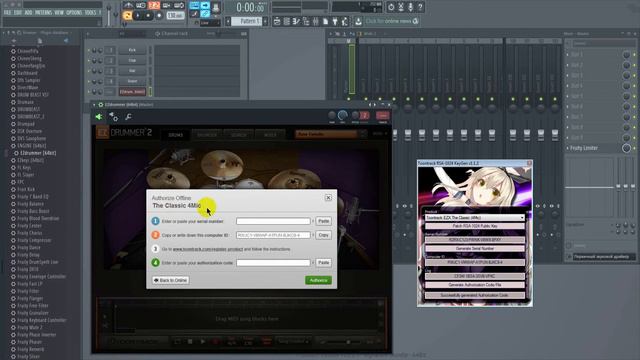Select Fruity Delay in plugin browser
The image size is (640, 360).
tap(28, 255)
